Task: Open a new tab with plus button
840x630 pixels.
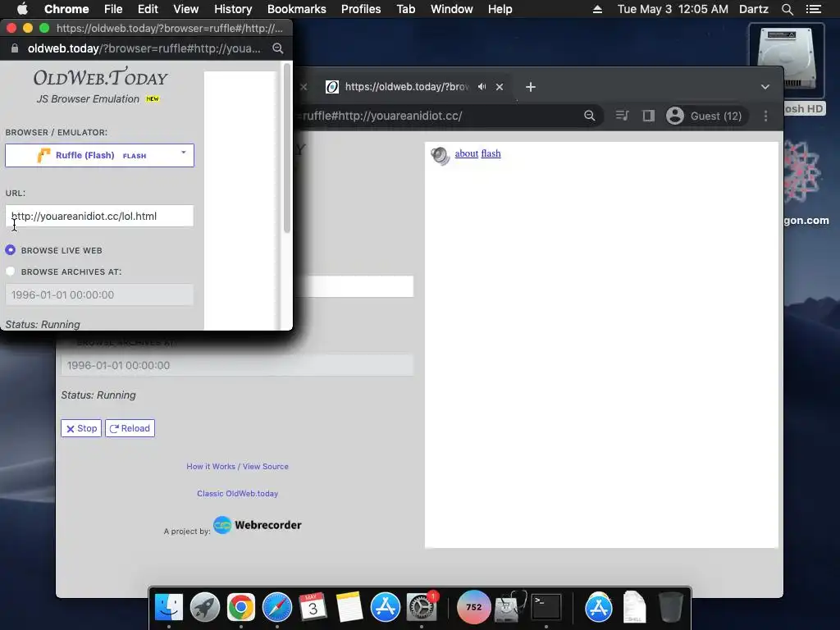Action: [531, 87]
